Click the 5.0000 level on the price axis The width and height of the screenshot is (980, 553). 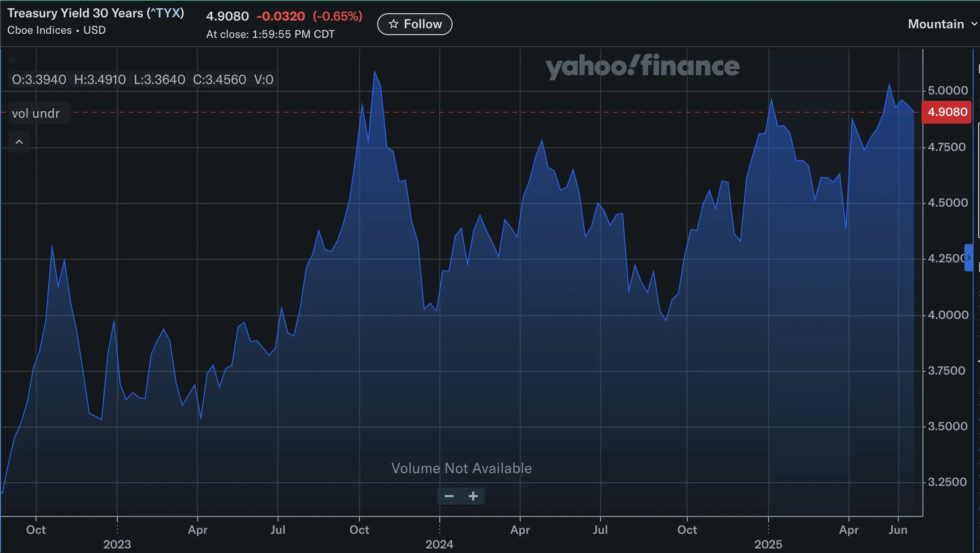948,90
